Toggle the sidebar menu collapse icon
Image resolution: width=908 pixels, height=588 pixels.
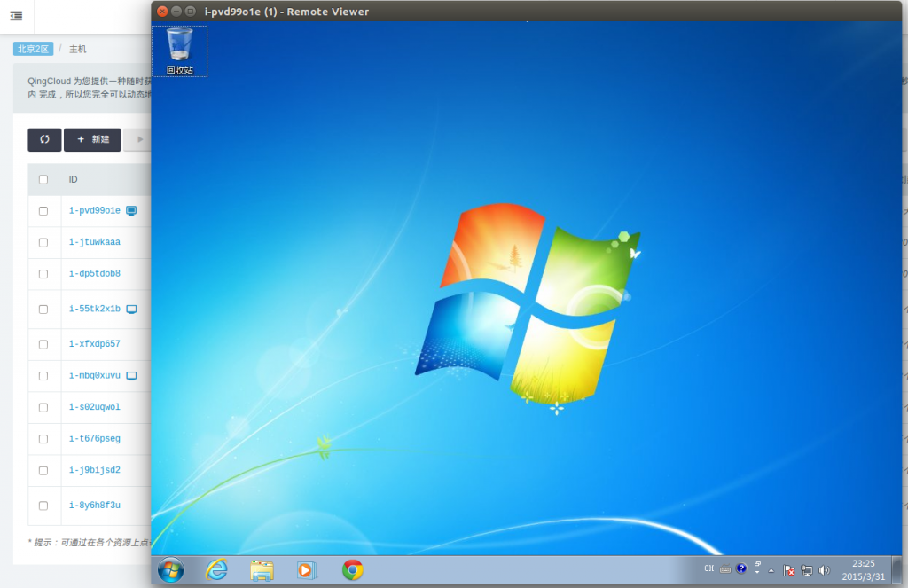click(16, 16)
